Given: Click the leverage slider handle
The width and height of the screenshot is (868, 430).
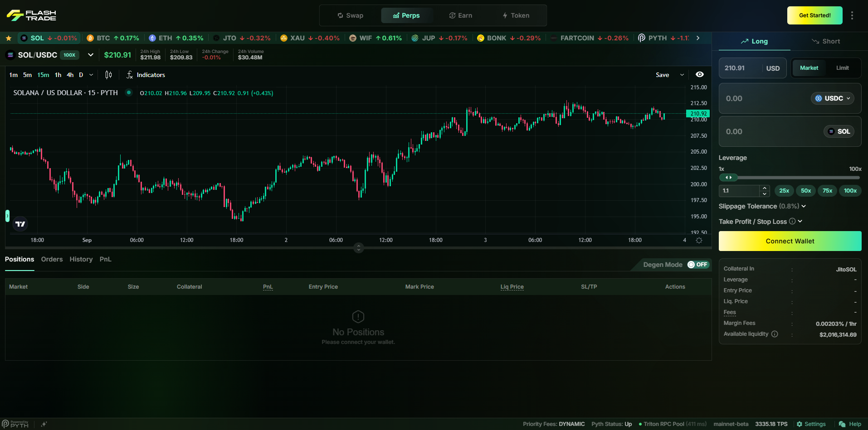Looking at the screenshot, I should (x=728, y=178).
